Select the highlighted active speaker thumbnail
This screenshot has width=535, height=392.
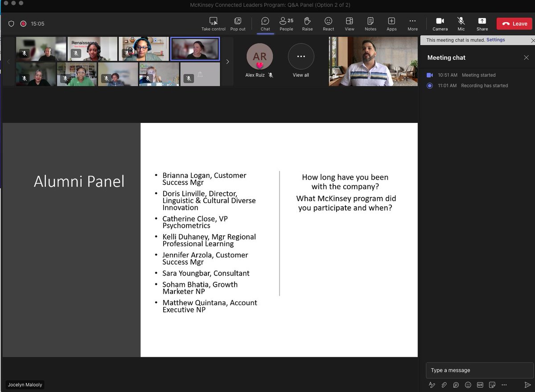coord(195,49)
